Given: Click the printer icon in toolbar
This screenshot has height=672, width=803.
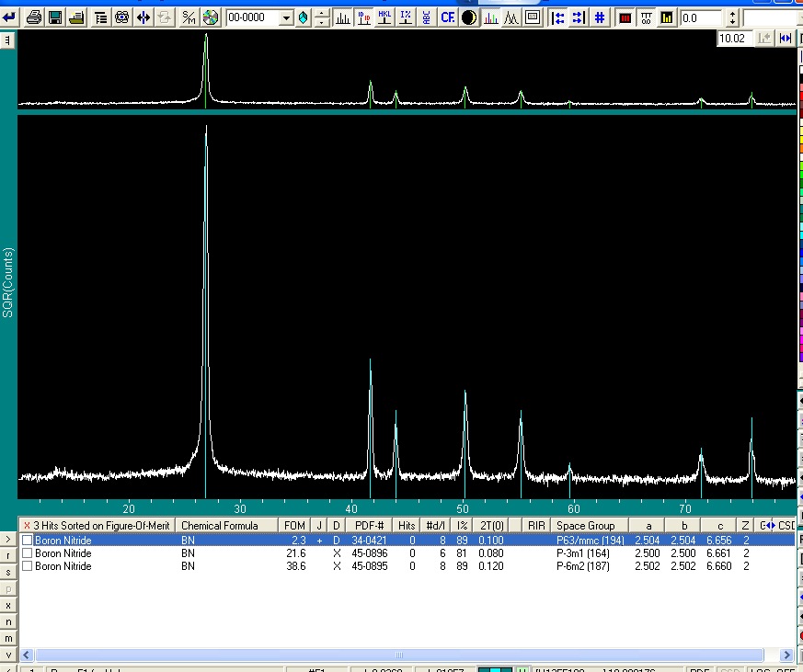Looking at the screenshot, I should coord(34,17).
